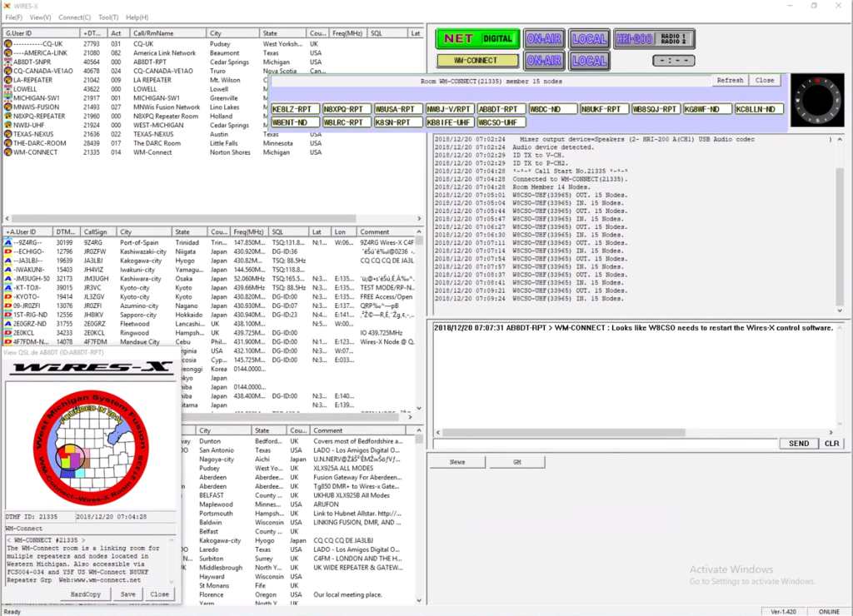Click into the chat message input field
The height and width of the screenshot is (616, 853).
point(605,444)
